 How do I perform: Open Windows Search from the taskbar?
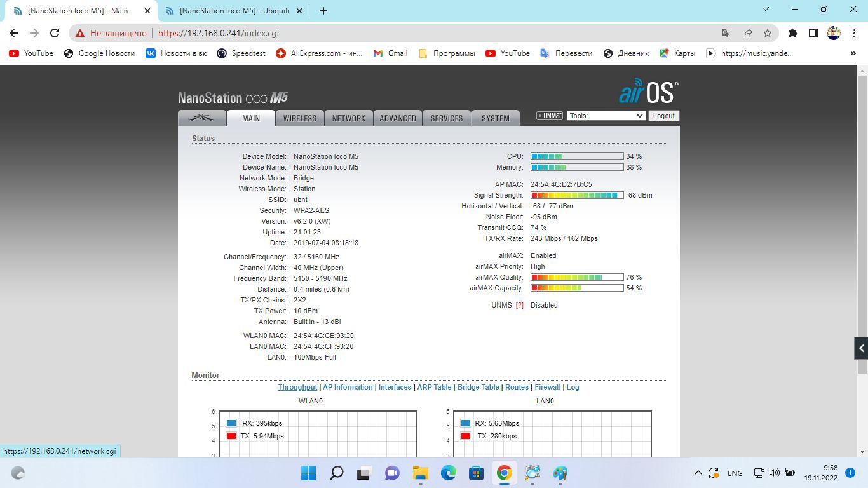337,473
